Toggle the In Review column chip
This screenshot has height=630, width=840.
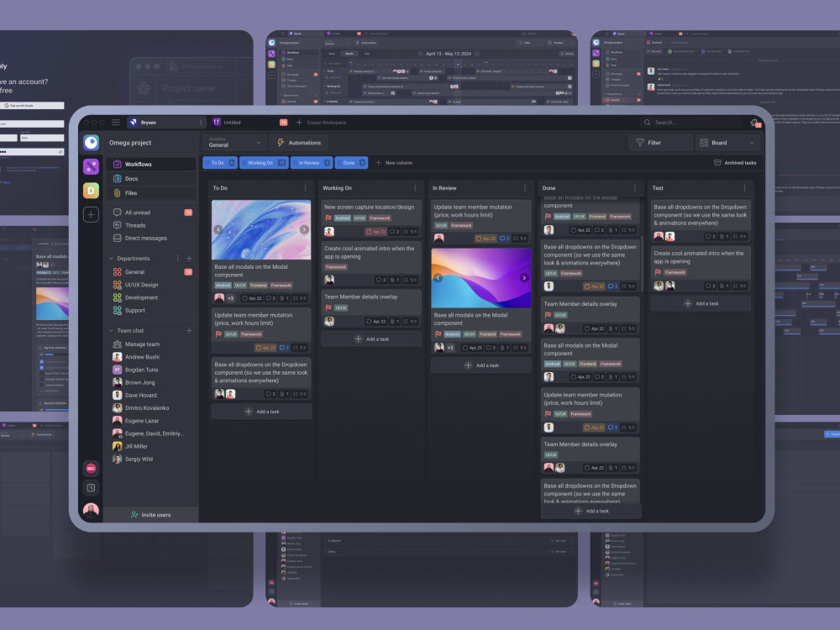pyautogui.click(x=312, y=163)
